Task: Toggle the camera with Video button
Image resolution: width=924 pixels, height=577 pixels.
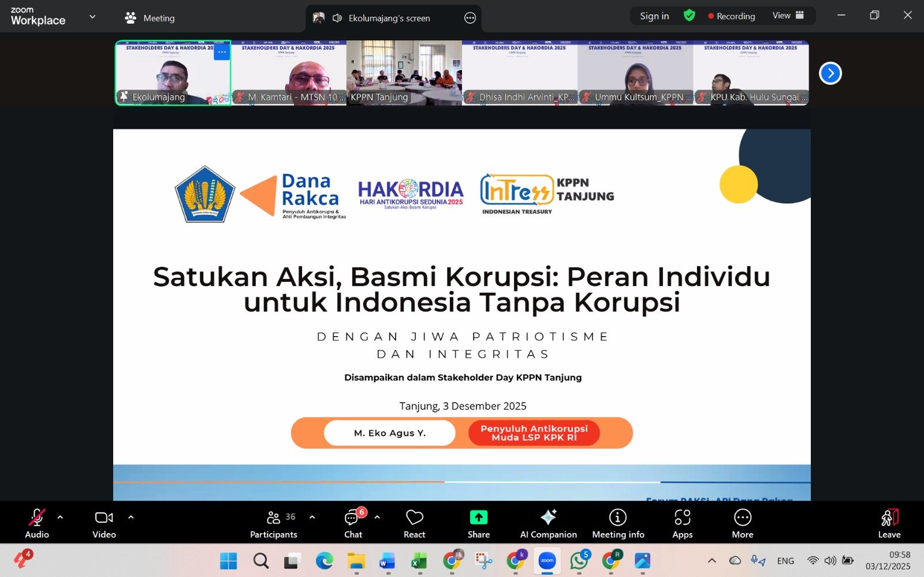Action: tap(104, 523)
